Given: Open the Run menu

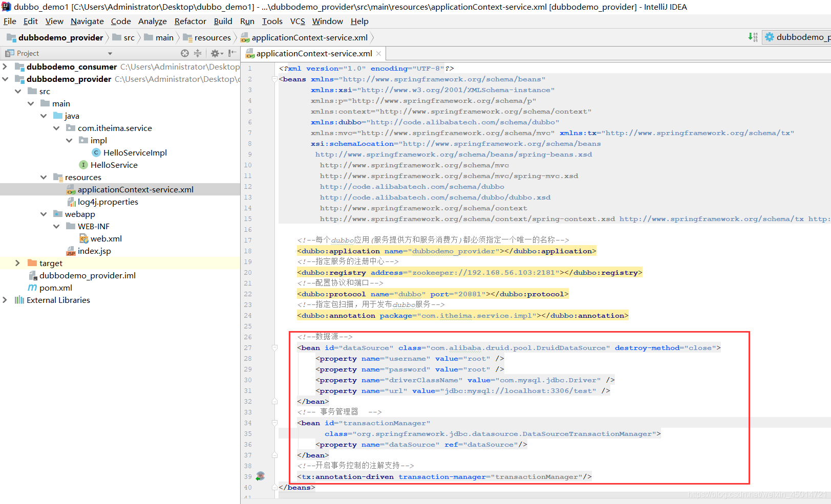Looking at the screenshot, I should [247, 21].
